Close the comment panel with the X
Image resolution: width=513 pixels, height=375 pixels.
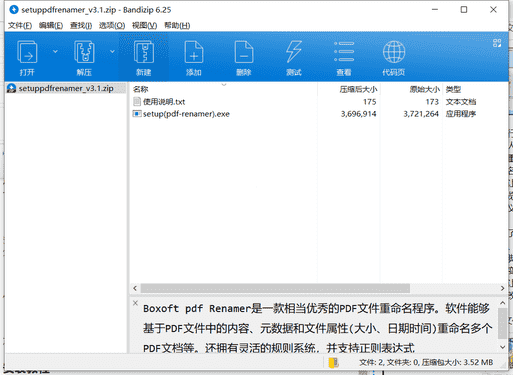coord(135,303)
